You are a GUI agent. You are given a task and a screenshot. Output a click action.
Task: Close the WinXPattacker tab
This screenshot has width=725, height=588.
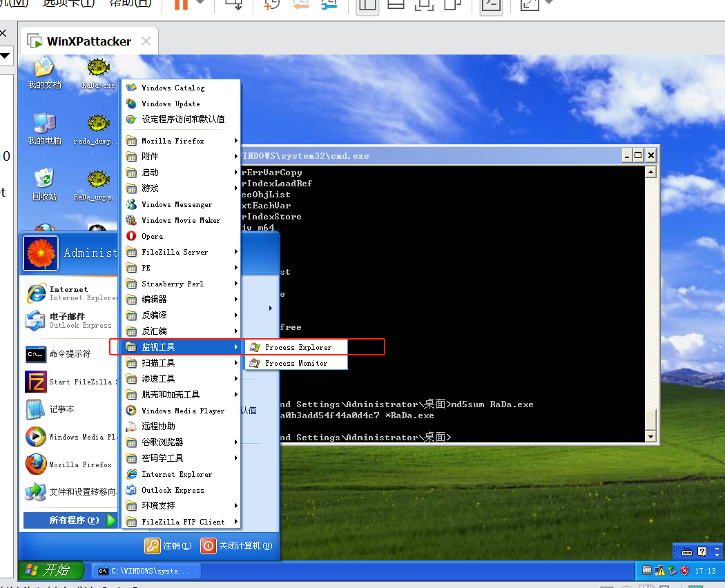146,41
